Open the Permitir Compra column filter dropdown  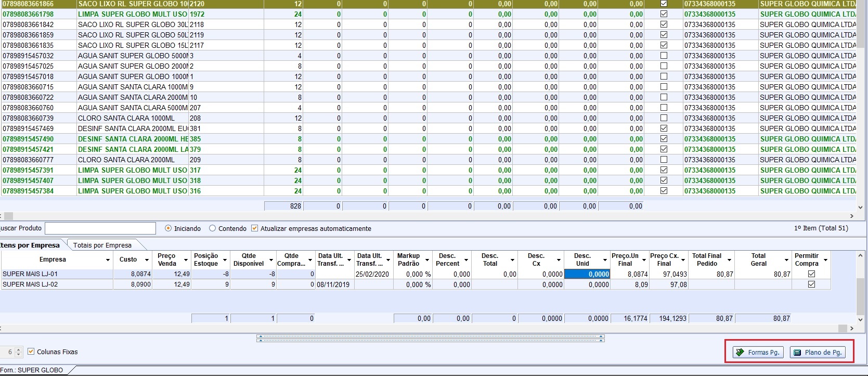825,260
